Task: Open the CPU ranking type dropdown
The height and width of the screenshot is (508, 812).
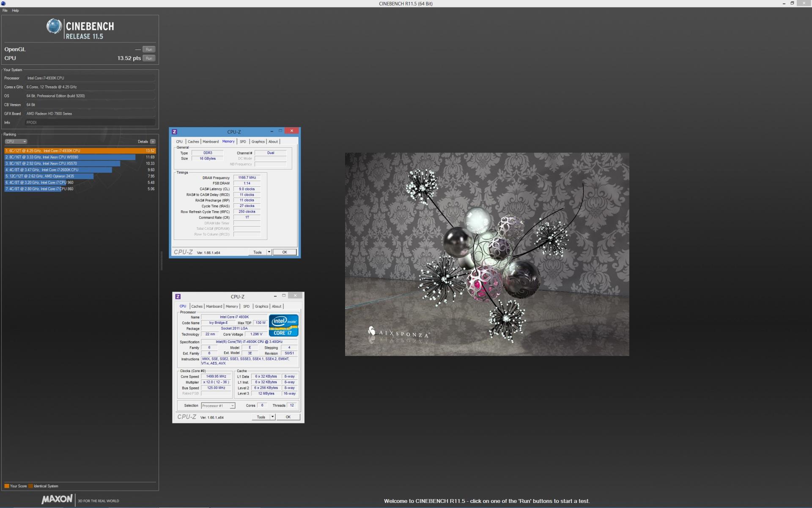Action: [16, 142]
